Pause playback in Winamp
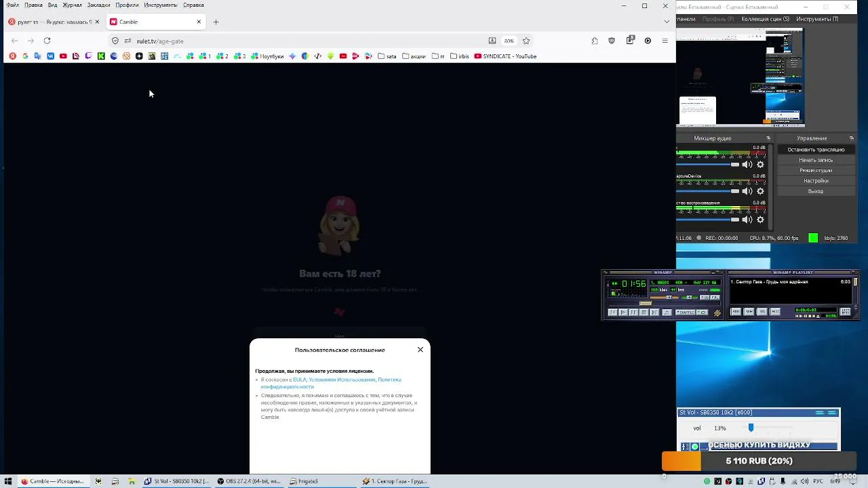 click(633, 312)
